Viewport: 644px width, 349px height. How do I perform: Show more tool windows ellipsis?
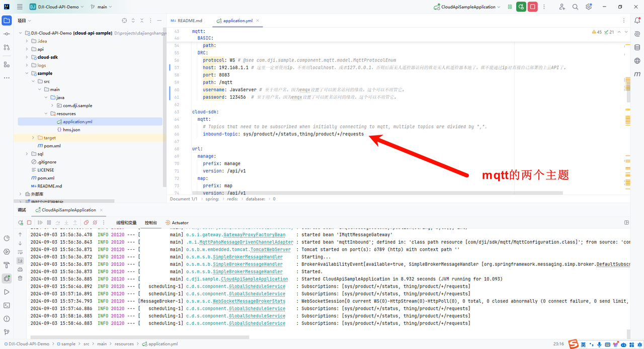coord(7,78)
